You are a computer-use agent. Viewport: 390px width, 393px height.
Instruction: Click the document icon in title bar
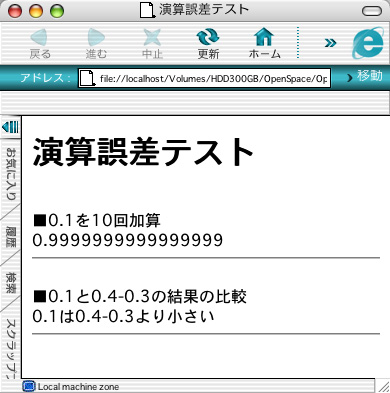147,10
